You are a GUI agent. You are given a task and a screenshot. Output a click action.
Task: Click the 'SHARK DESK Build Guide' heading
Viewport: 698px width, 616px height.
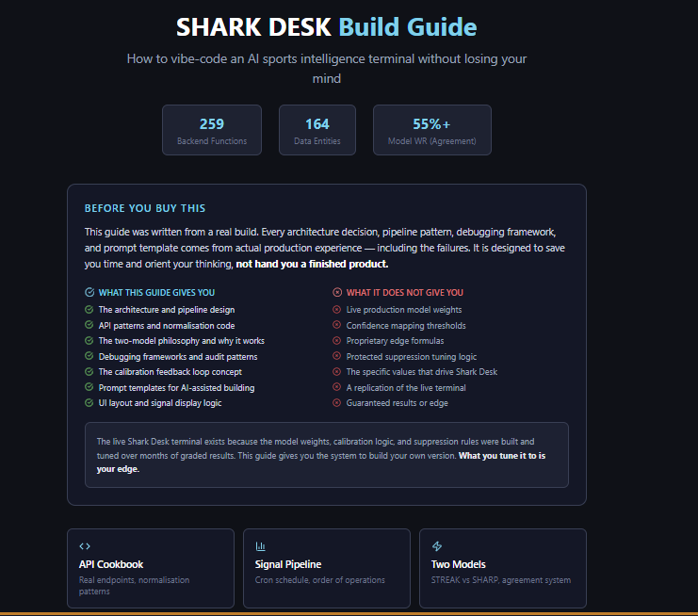pos(327,26)
